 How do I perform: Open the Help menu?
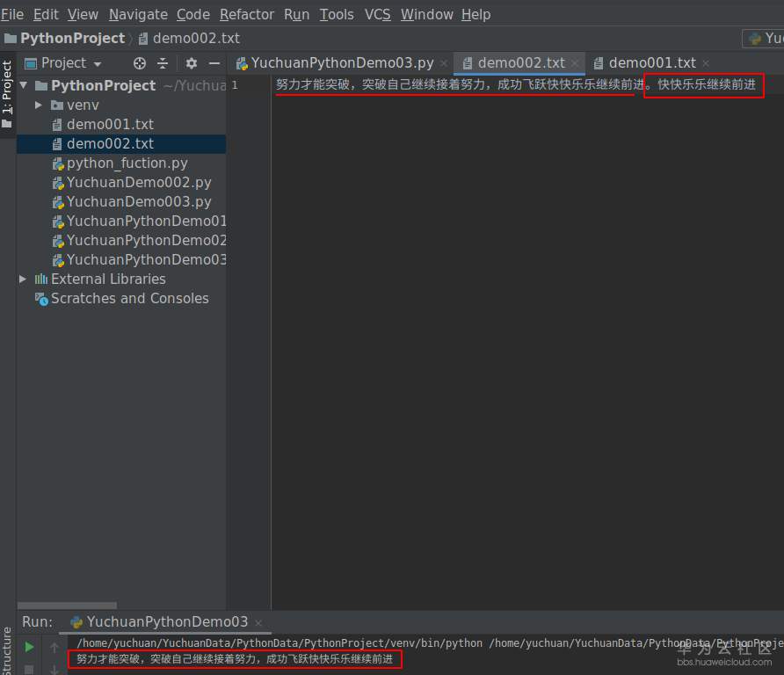[x=476, y=14]
